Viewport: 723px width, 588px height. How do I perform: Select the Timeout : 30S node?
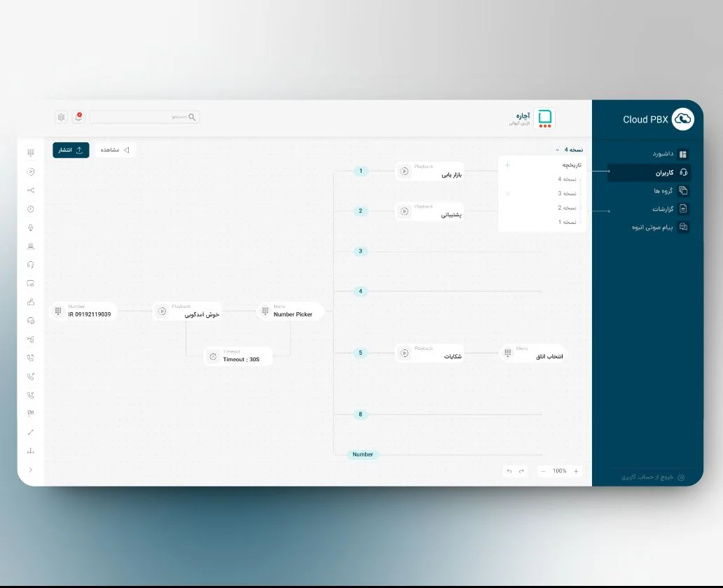click(x=238, y=356)
